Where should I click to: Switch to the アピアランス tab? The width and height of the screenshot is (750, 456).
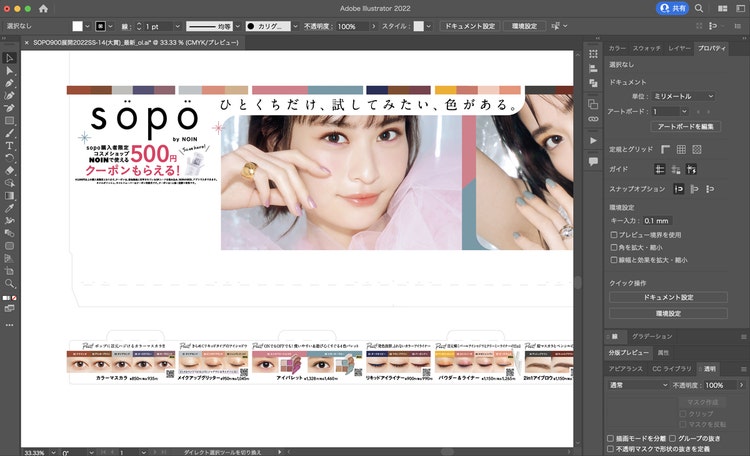tap(626, 369)
